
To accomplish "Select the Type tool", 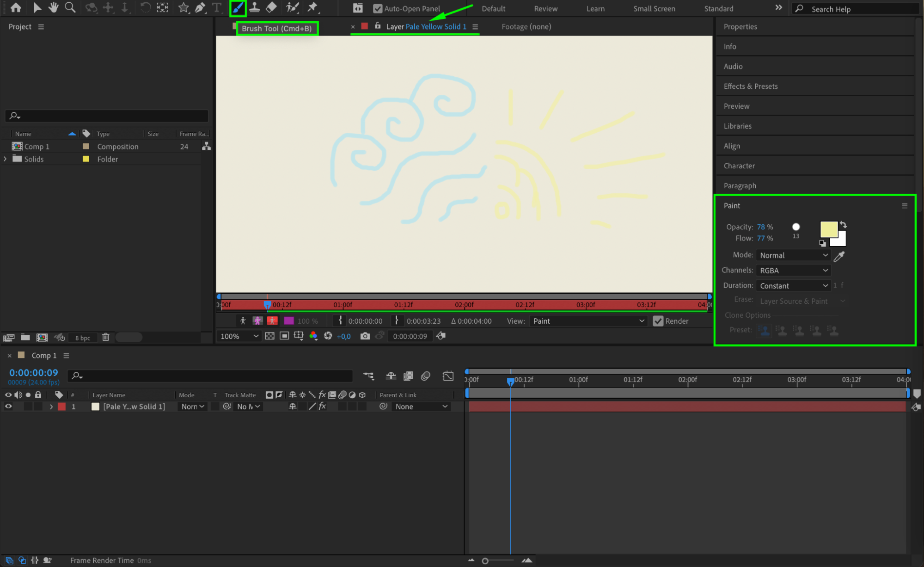I will [216, 8].
